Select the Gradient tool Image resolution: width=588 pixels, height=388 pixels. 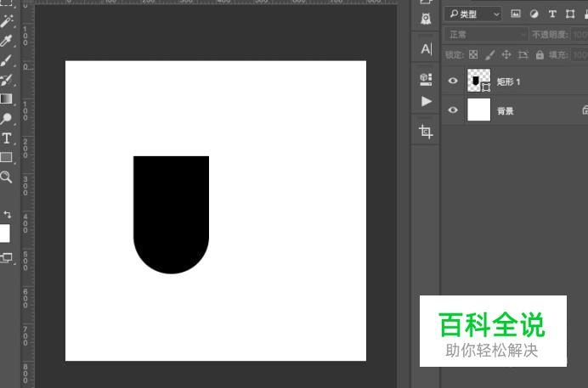coord(7,98)
